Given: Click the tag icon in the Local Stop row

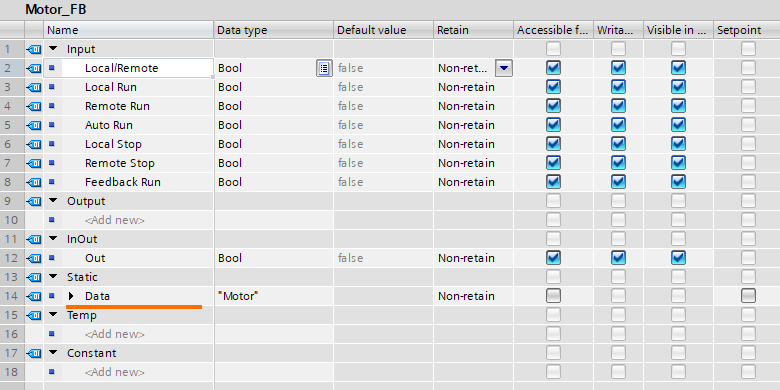Looking at the screenshot, I should (x=34, y=144).
